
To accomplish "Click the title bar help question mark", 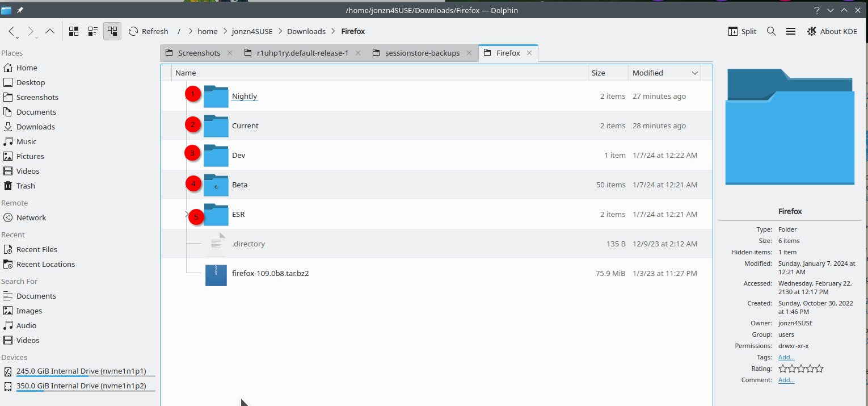I will (817, 10).
